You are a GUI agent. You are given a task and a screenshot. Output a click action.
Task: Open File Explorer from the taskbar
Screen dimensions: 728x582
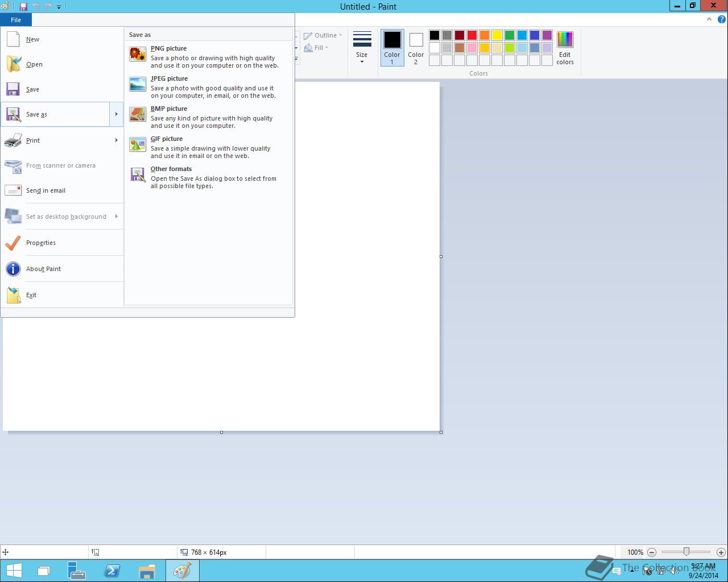(x=147, y=571)
